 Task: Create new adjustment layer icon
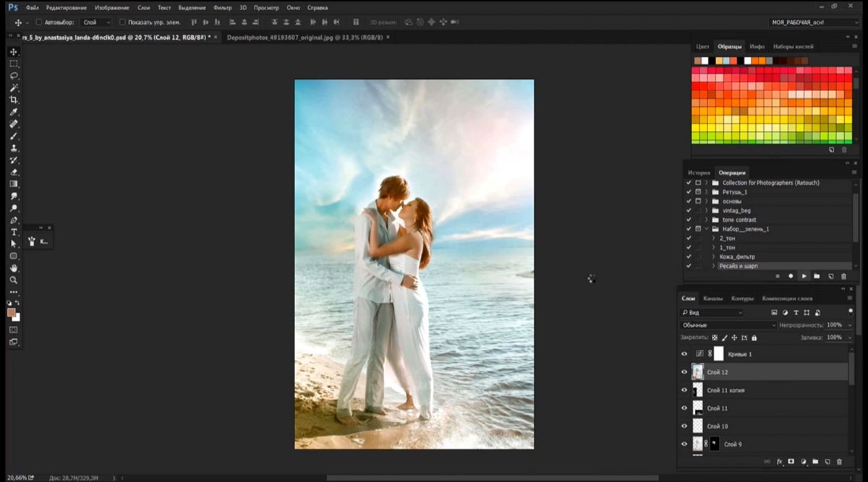click(x=804, y=461)
